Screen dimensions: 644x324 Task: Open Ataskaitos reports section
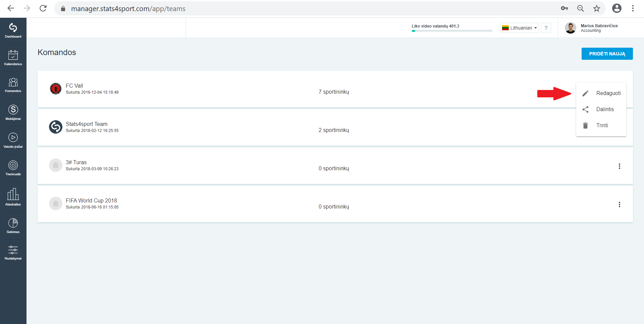click(x=13, y=197)
